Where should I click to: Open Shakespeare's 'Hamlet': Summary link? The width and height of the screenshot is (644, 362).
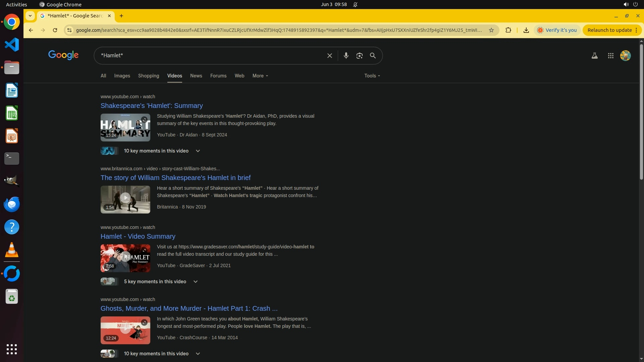coord(152,106)
